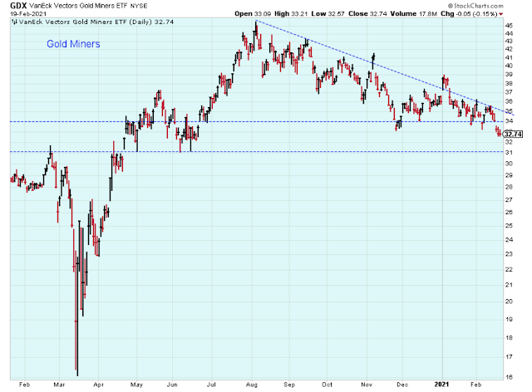This screenshot has width=532, height=392.
Task: Click the 24 price axis label
Action: pyautogui.click(x=509, y=240)
